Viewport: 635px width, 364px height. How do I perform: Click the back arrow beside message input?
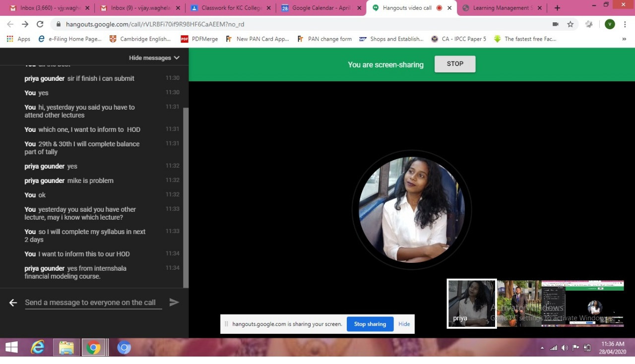pyautogui.click(x=13, y=303)
